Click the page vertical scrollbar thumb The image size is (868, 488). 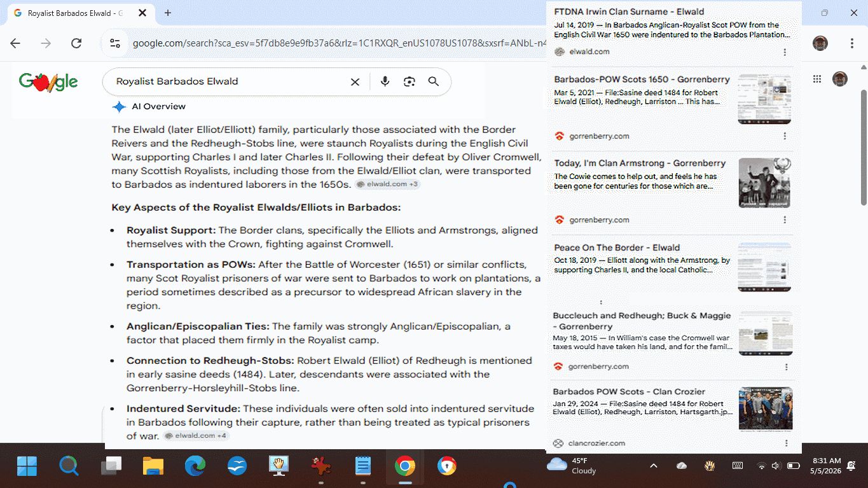click(863, 148)
